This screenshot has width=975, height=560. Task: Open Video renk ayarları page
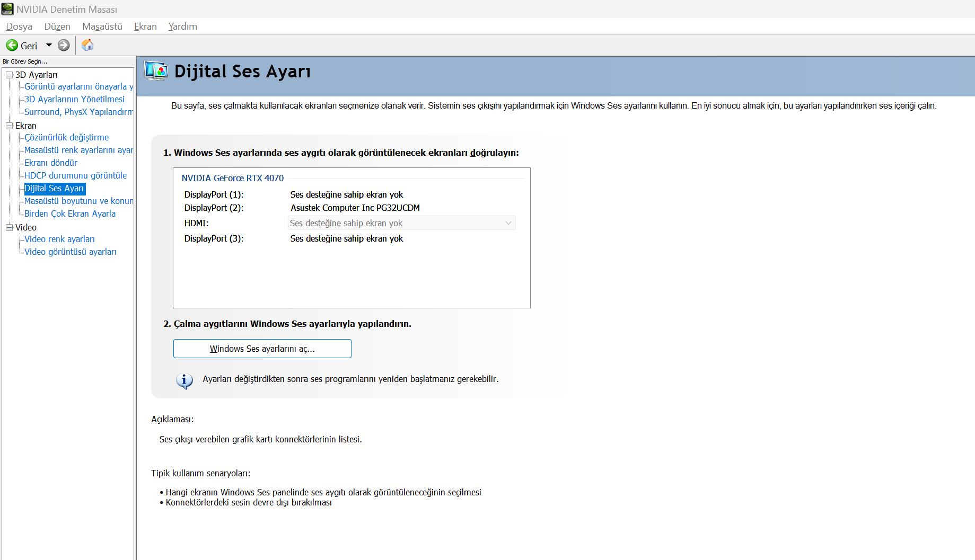pos(59,239)
